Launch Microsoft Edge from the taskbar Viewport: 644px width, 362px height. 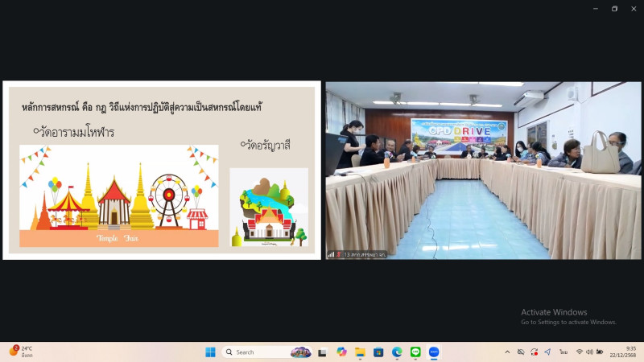[x=397, y=352]
